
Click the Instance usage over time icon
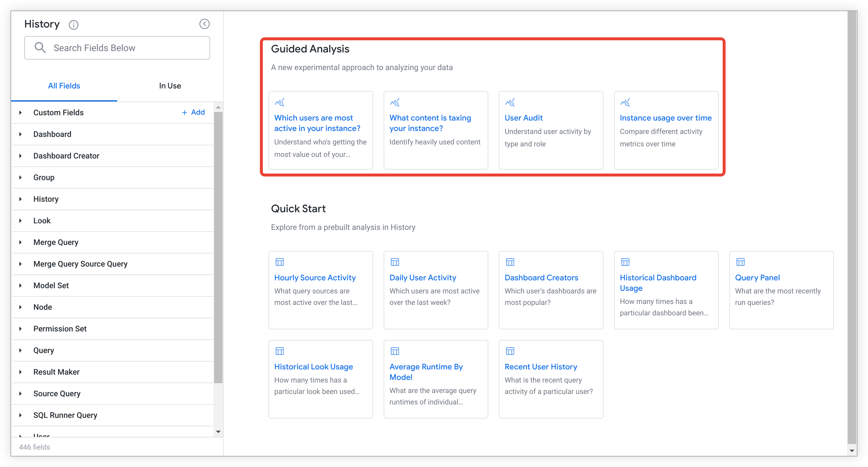click(625, 102)
